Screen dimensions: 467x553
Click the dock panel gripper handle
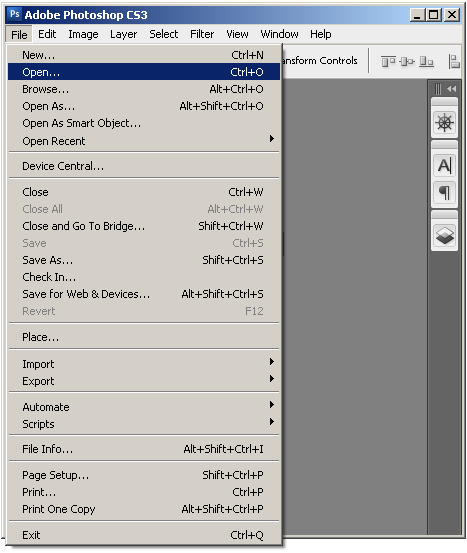[437, 89]
